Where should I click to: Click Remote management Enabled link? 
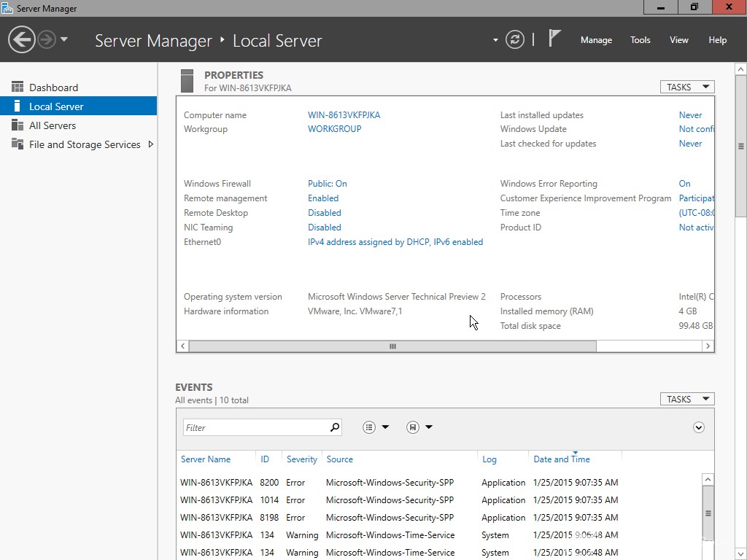323,198
